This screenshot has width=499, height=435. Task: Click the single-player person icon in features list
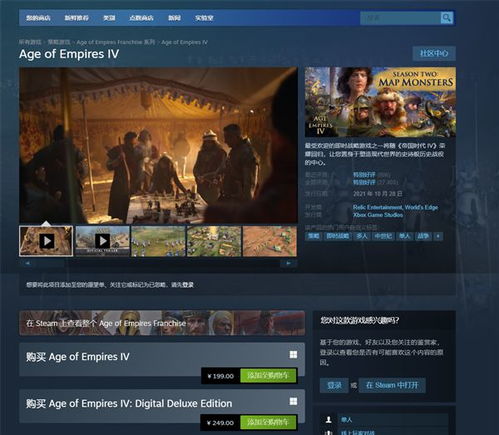click(329, 420)
